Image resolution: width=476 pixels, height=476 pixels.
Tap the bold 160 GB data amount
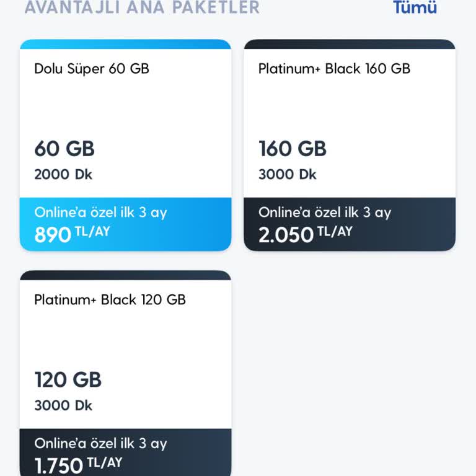pos(292,149)
